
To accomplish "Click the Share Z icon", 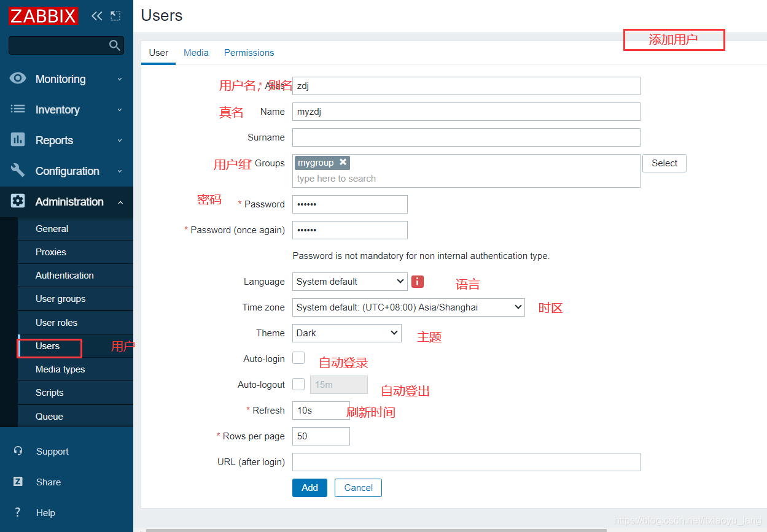I will pos(18,482).
